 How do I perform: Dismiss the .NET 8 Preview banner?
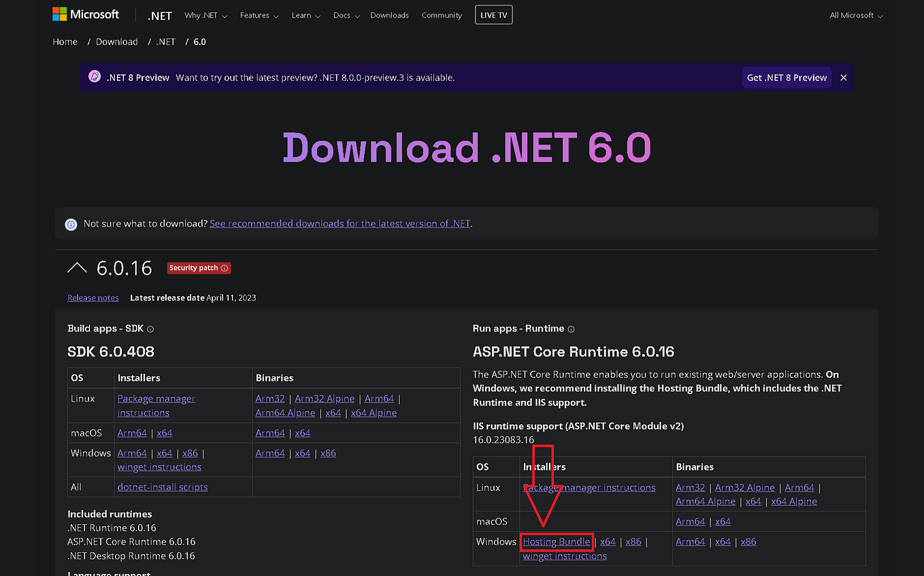843,77
